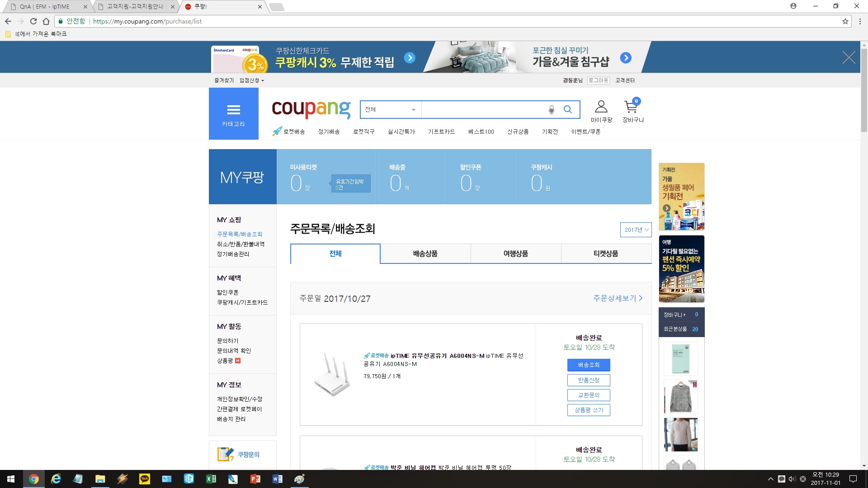Open Windows Start menu
The image size is (868, 488).
(x=11, y=479)
